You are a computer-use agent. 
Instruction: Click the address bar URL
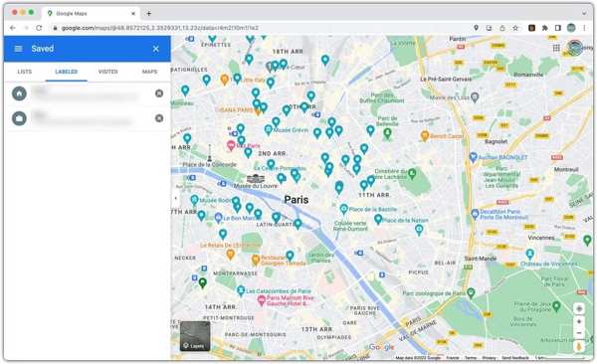pos(160,28)
